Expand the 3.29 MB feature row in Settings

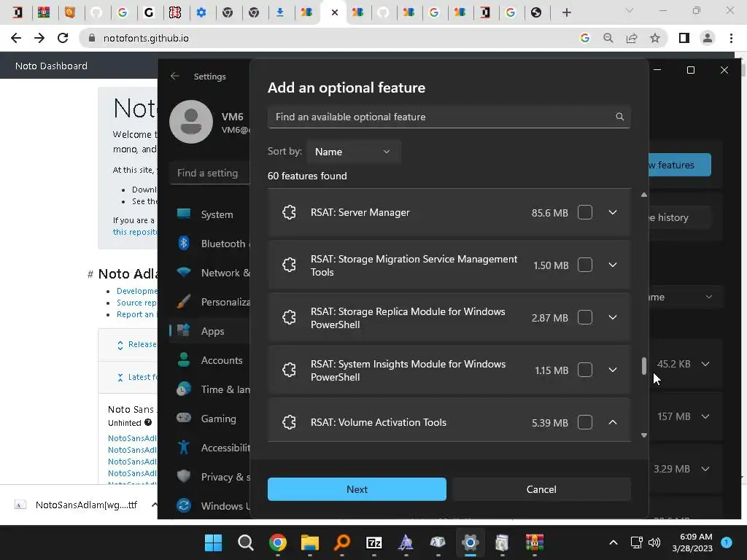(x=705, y=469)
